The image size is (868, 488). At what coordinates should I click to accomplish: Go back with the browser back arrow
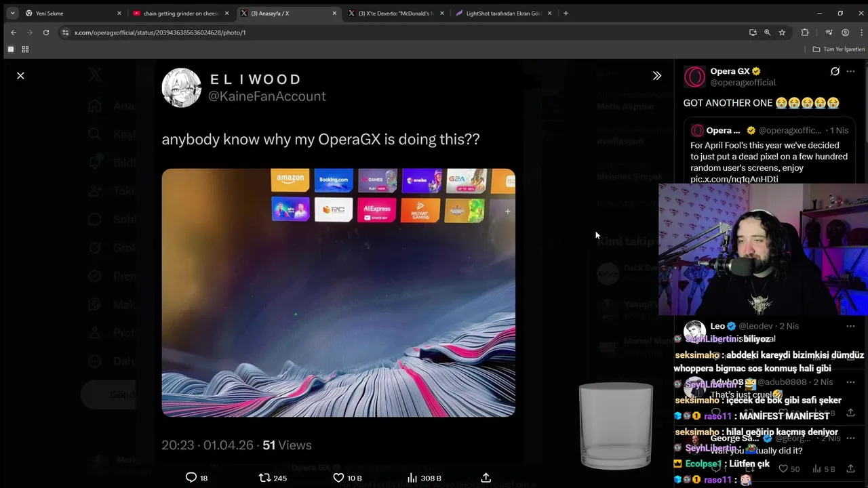pyautogui.click(x=14, y=33)
